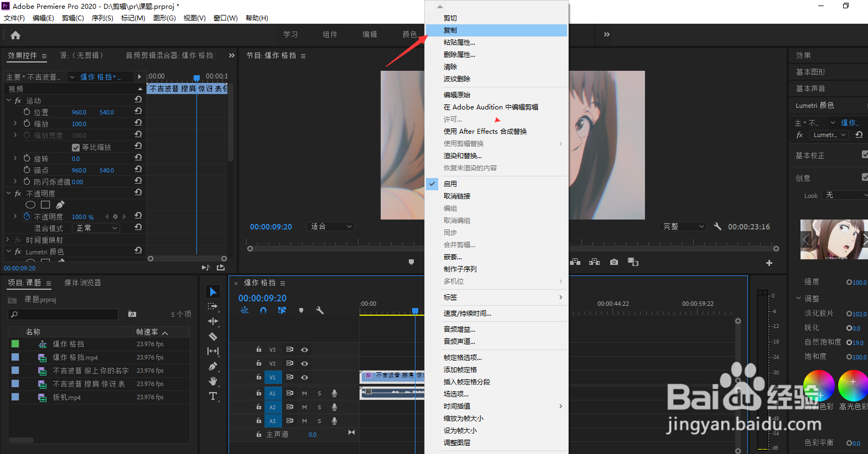This screenshot has height=454, width=868.
Task: Open Look dropdown in Creative section
Action: tap(845, 195)
